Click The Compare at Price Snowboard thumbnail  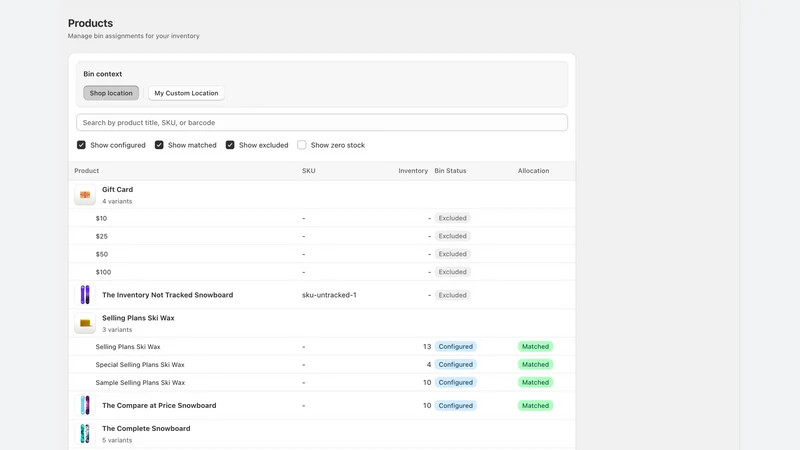tap(85, 406)
